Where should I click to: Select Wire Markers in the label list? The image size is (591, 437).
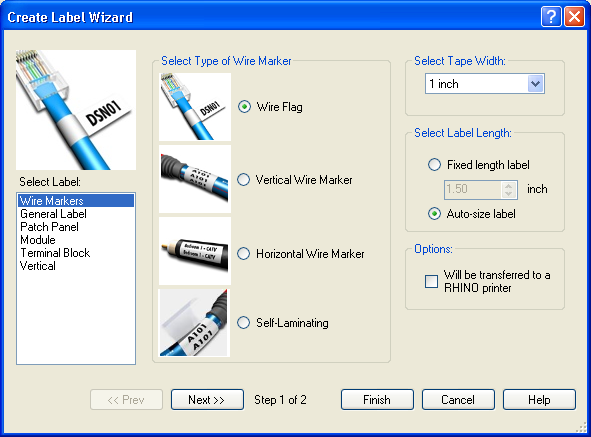pyautogui.click(x=76, y=200)
